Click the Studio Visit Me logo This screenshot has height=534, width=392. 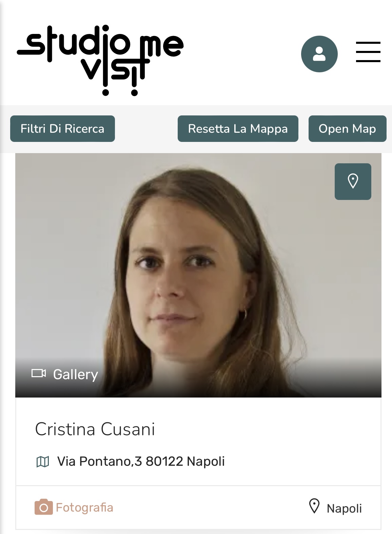100,60
